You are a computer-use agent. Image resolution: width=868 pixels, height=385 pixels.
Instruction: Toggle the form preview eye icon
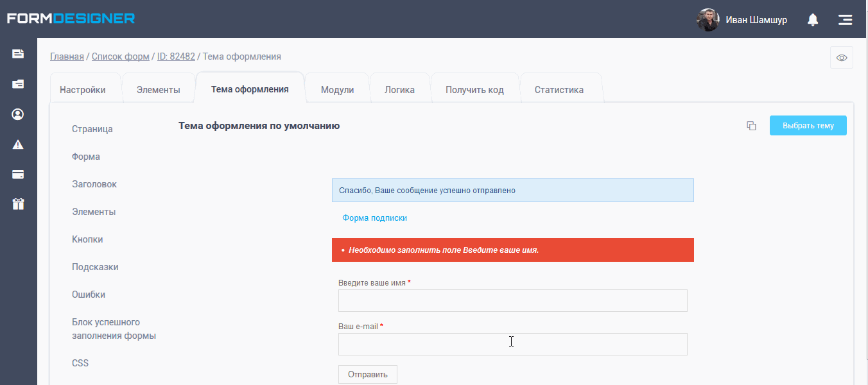coord(842,57)
